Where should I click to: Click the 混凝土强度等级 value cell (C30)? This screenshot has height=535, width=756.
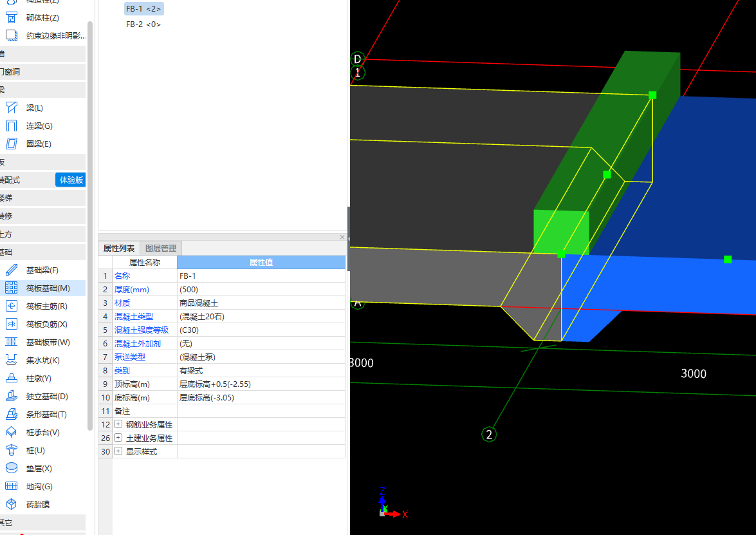point(261,330)
